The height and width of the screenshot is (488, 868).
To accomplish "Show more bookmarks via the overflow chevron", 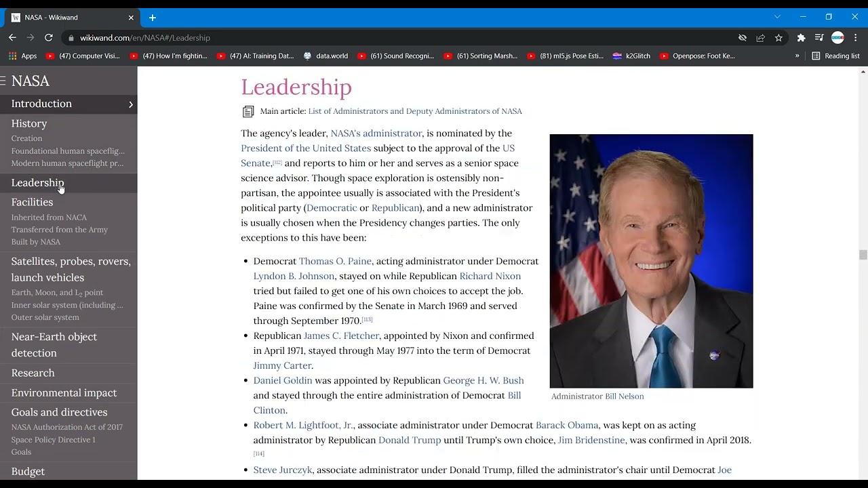I will coord(797,56).
